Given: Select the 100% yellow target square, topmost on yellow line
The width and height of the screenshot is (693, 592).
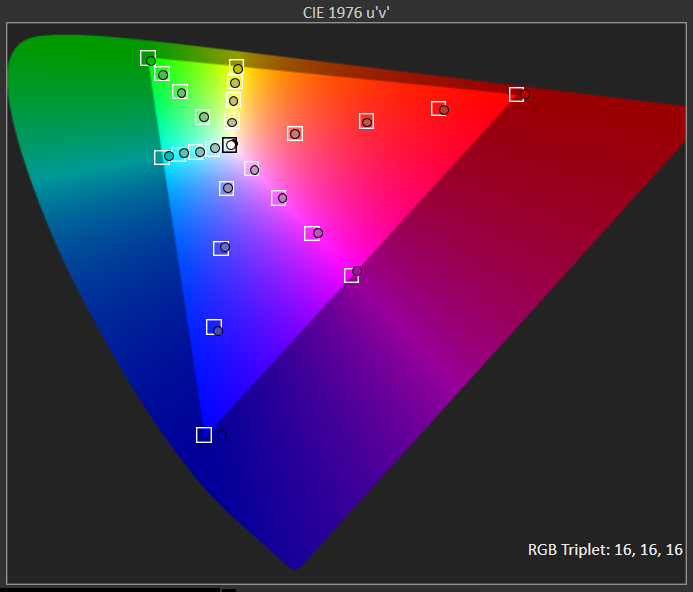Looking at the screenshot, I should click(236, 67).
